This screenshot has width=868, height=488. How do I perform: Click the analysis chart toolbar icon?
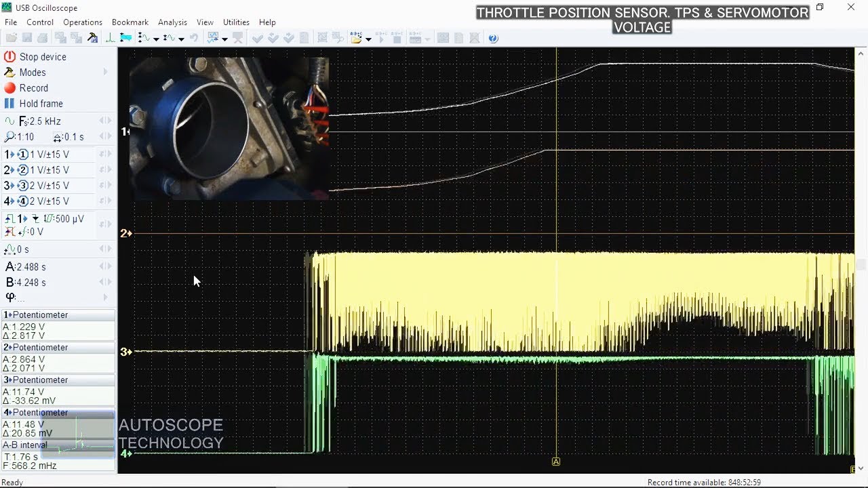coord(213,39)
